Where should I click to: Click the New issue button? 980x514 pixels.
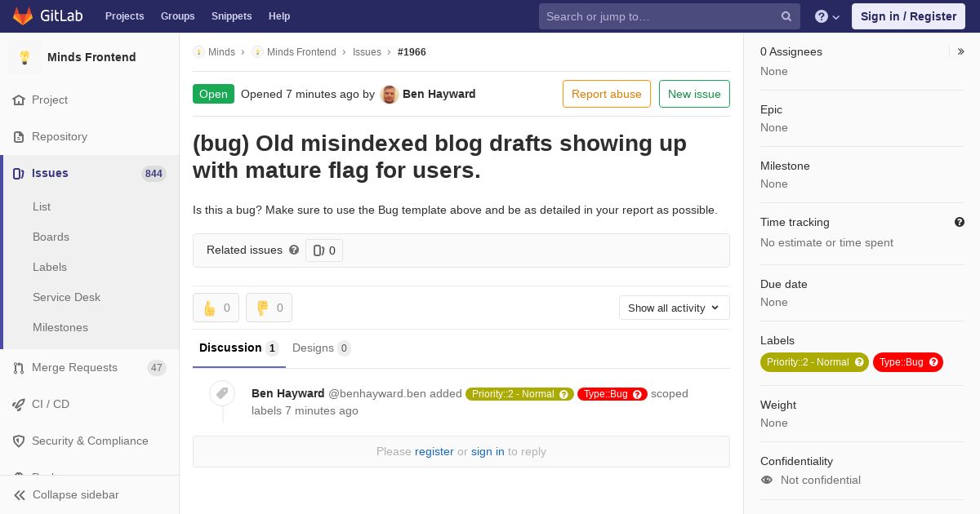point(694,94)
